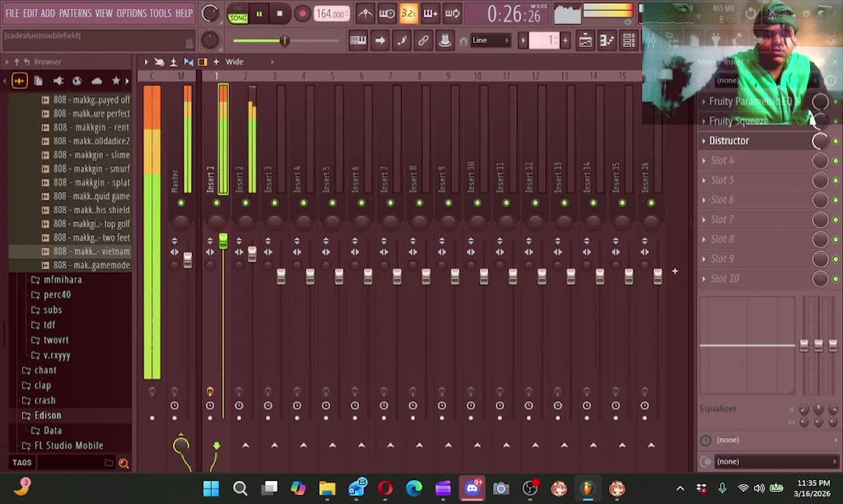The width and height of the screenshot is (843, 504).
Task: Toggle wait for input before playing
Action: pyautogui.click(x=386, y=13)
